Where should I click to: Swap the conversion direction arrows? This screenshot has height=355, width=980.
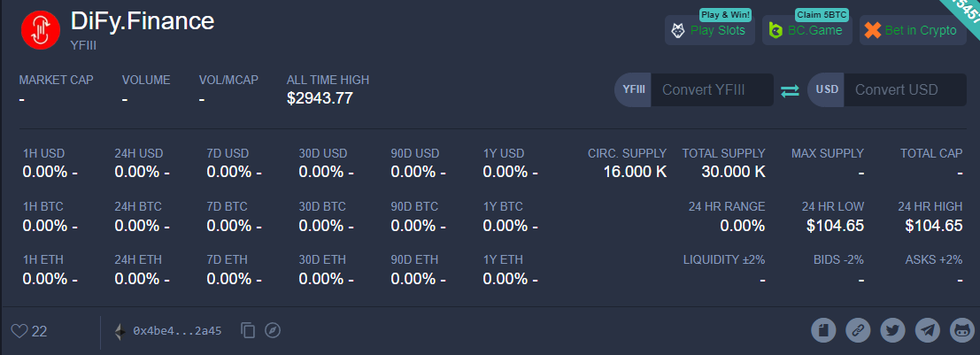pyautogui.click(x=790, y=90)
